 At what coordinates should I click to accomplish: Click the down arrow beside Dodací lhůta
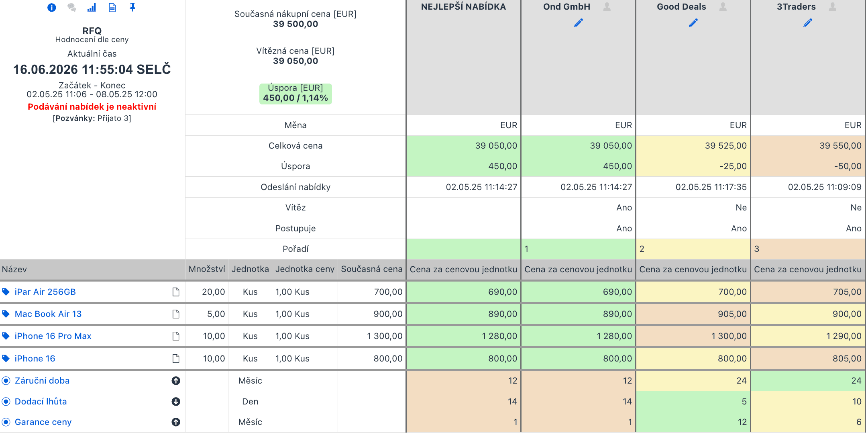tap(176, 402)
